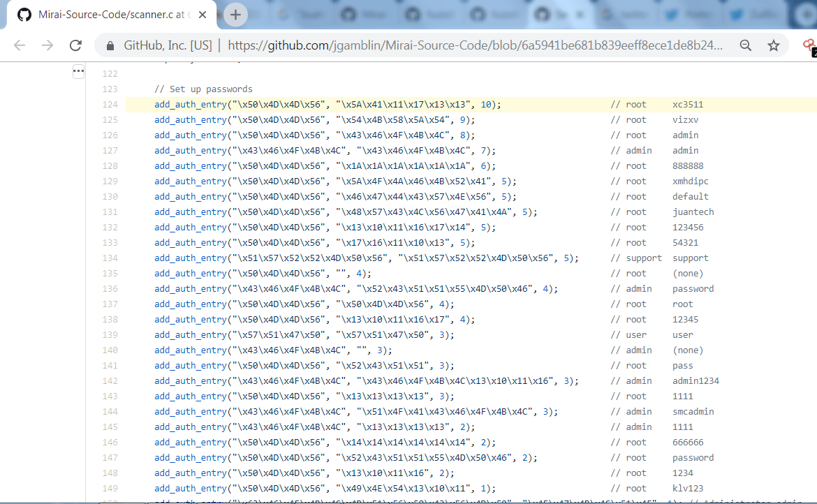Click the 'klv123' password comment

[688, 489]
